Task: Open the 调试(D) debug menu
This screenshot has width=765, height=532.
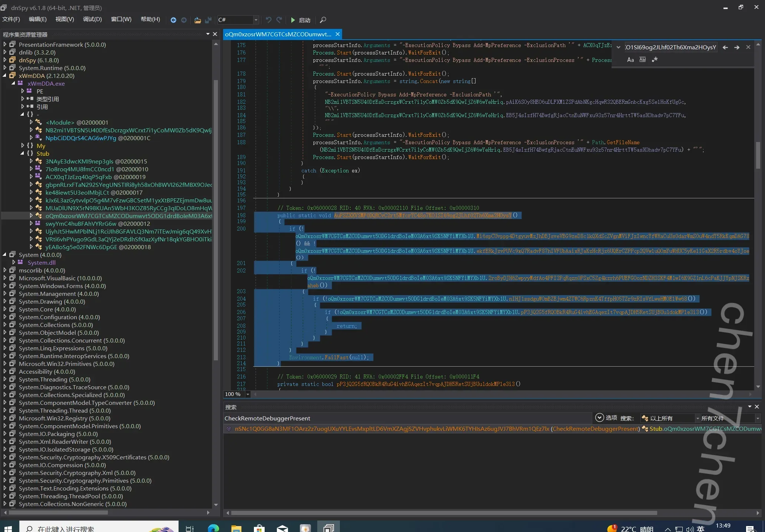Action: [x=92, y=19]
